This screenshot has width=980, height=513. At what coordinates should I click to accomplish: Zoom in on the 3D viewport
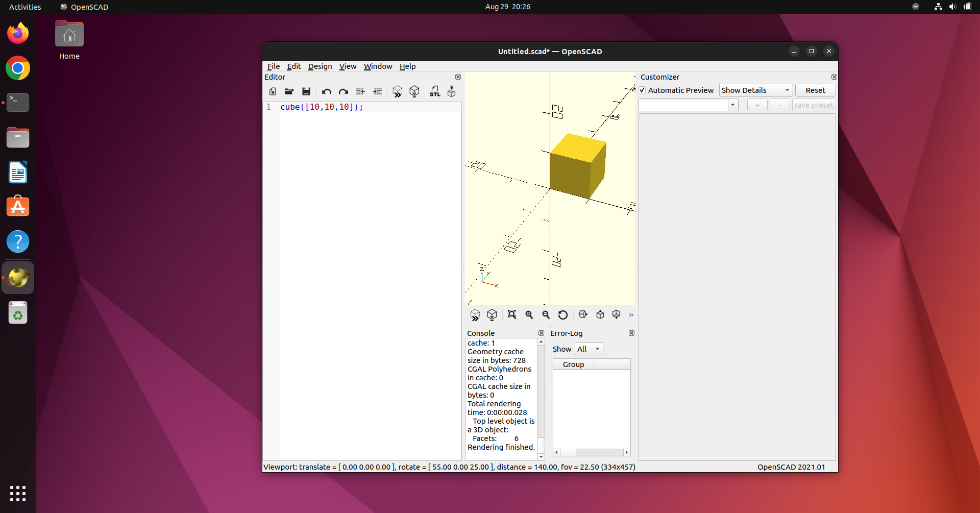pyautogui.click(x=529, y=314)
